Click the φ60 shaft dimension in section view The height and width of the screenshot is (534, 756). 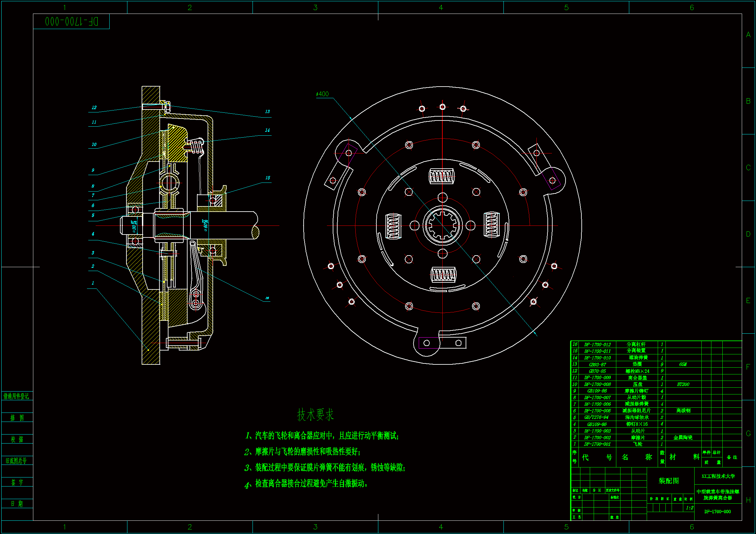205,226
